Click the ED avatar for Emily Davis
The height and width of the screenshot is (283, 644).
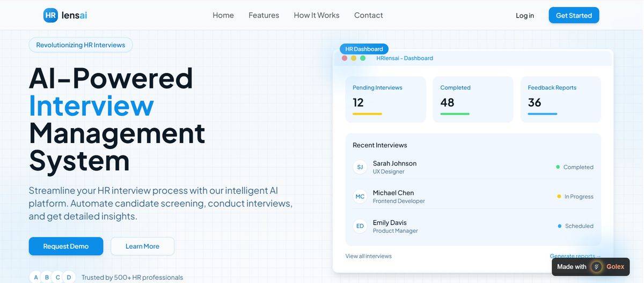(x=360, y=226)
